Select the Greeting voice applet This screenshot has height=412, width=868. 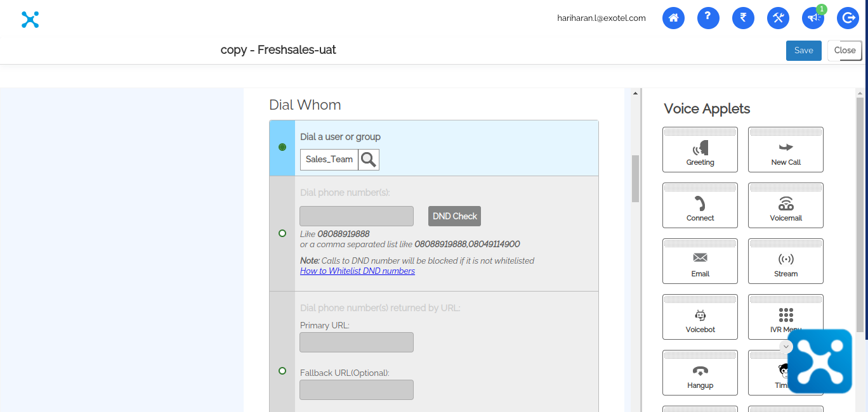click(700, 150)
